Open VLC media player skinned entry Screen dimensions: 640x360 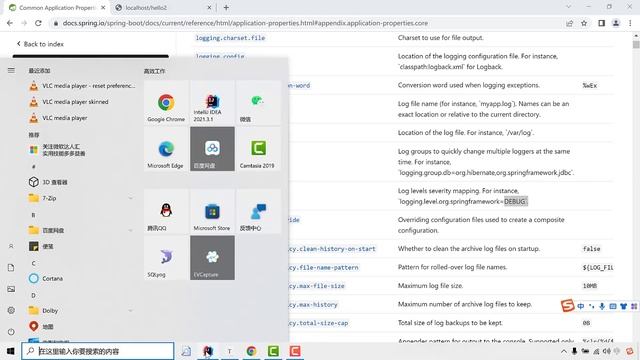tap(82, 102)
